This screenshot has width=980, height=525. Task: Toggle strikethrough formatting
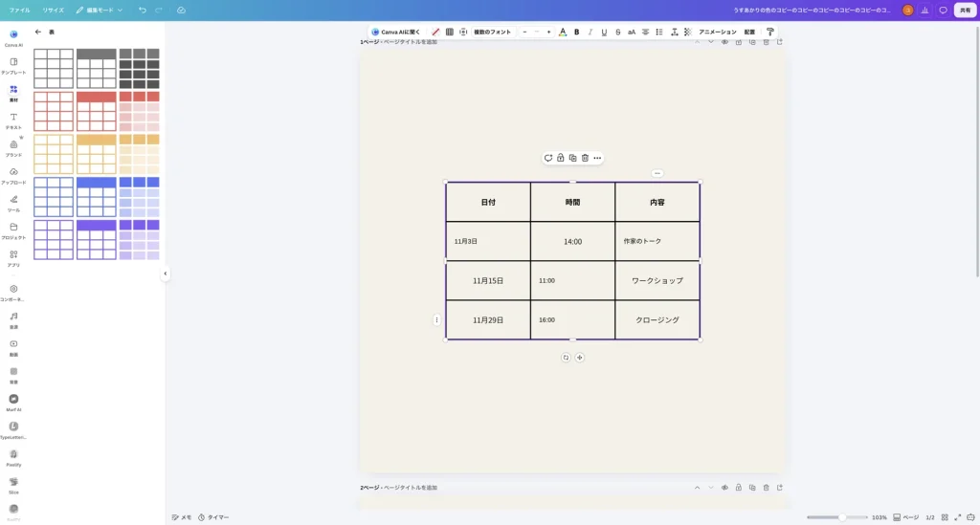(x=617, y=32)
